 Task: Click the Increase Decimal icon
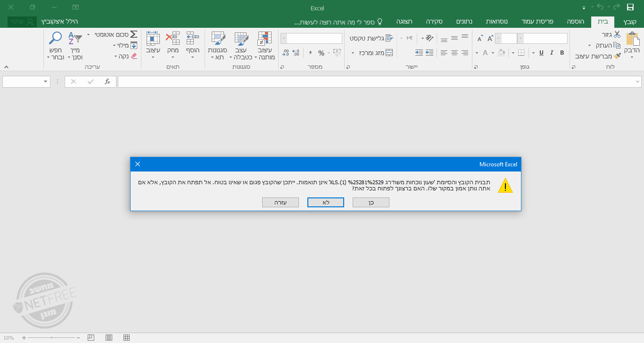point(296,53)
